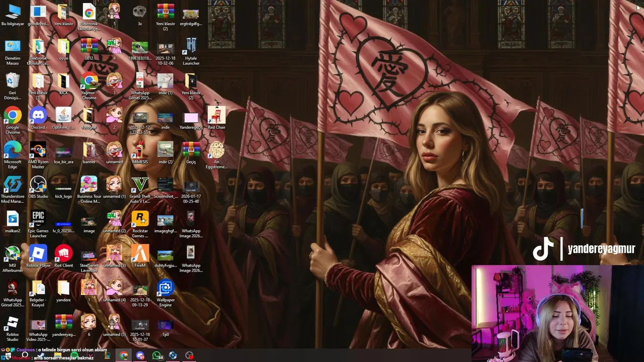Open Wallpaper Engine shortcut
The height and width of the screenshot is (362, 644).
(x=166, y=294)
